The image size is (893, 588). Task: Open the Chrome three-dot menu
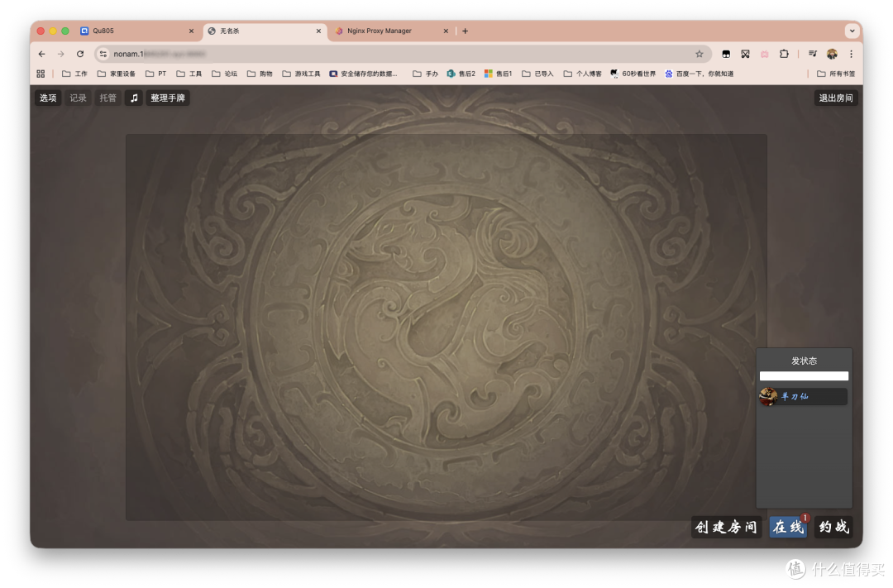[852, 54]
